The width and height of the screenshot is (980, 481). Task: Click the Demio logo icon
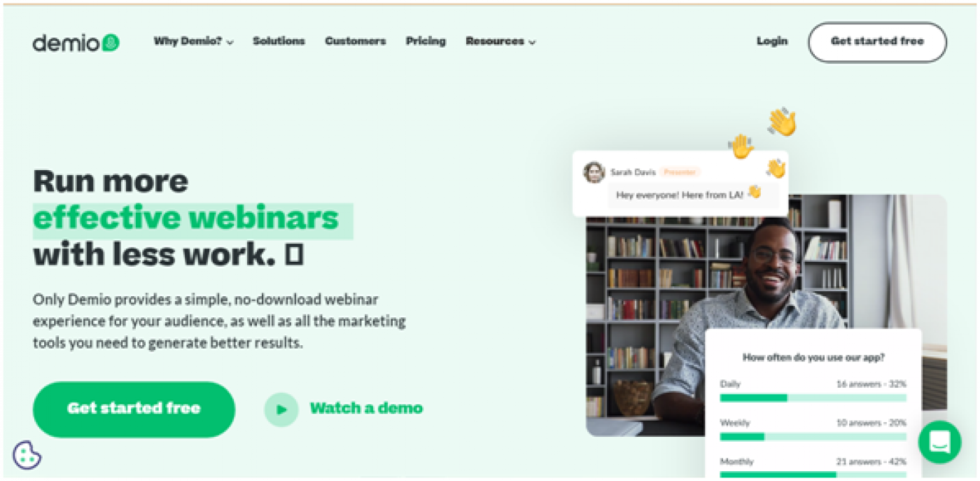coord(111,43)
